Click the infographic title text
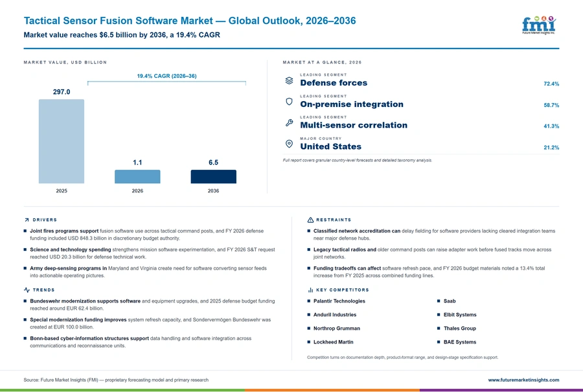Viewport: 583px width, 392px height. 190,21
